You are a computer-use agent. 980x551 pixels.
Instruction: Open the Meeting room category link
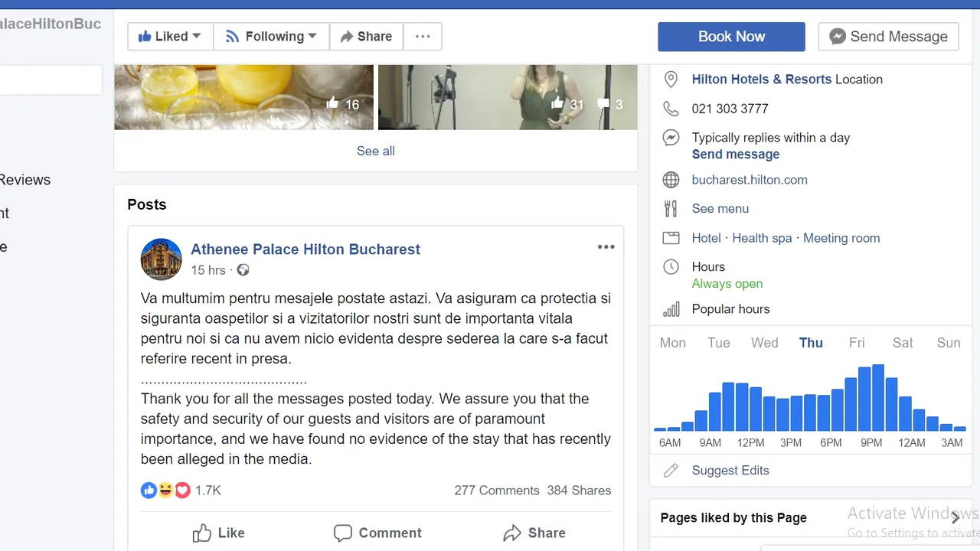(841, 238)
